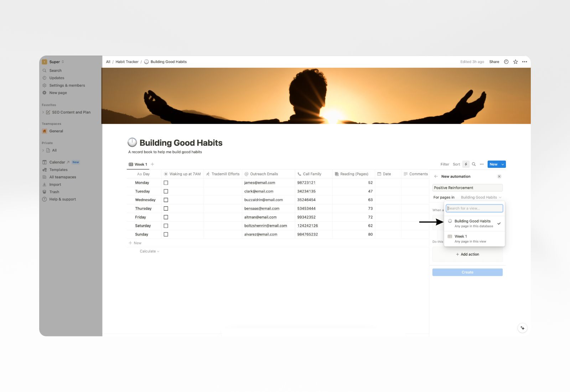570x392 pixels.
Task: Create a New page from sidebar
Action: click(x=58, y=93)
